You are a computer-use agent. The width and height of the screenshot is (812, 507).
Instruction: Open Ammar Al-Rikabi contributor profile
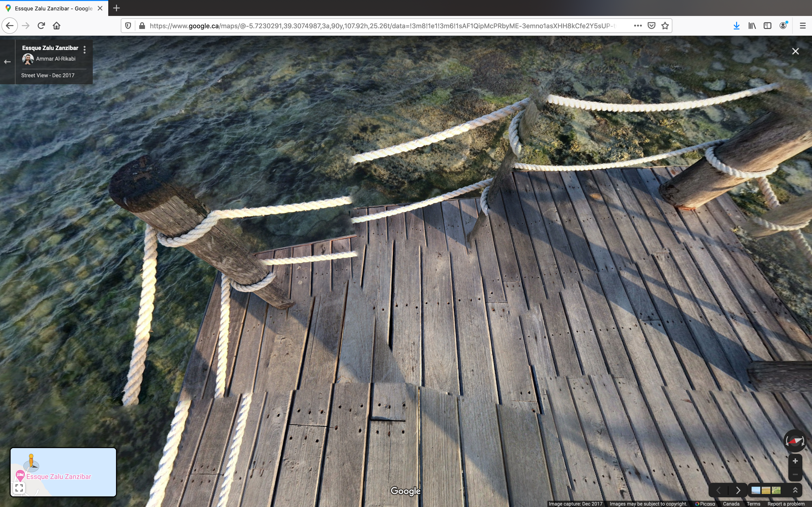(x=55, y=59)
